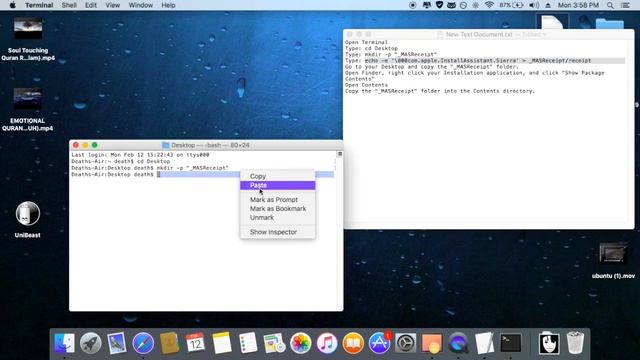The image size is (640, 360).
Task: Open Reminders in the Dock
Action: point(248,343)
